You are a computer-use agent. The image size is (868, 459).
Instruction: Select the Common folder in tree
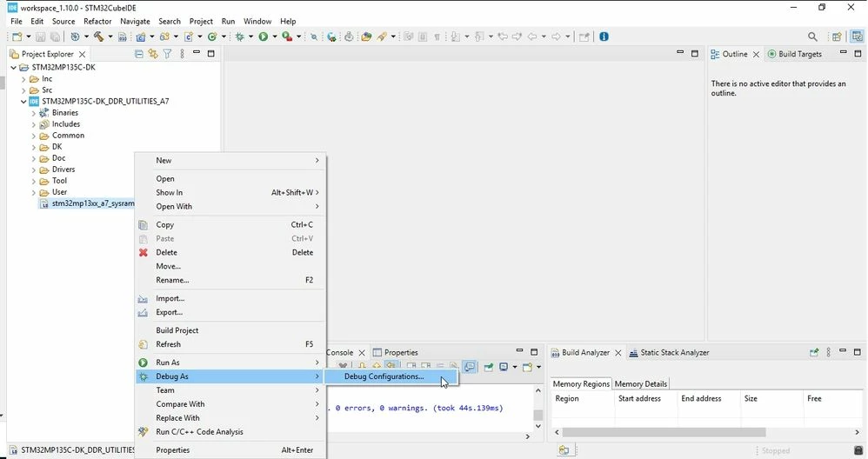(x=68, y=136)
